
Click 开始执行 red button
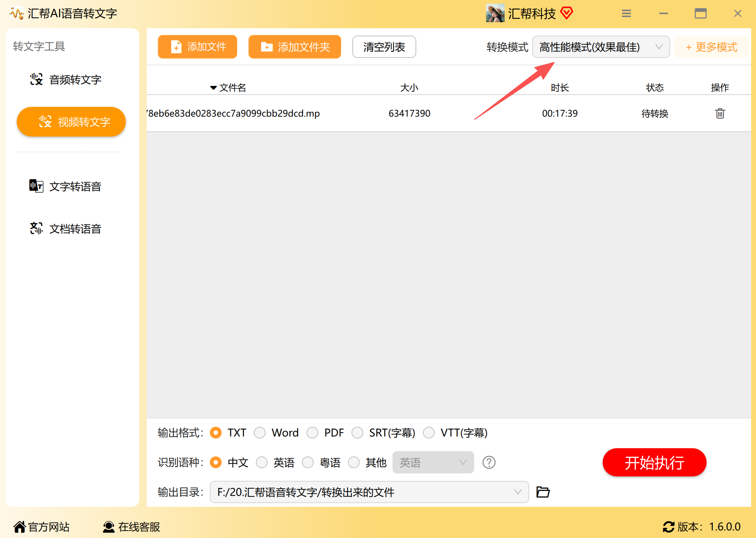(x=654, y=462)
